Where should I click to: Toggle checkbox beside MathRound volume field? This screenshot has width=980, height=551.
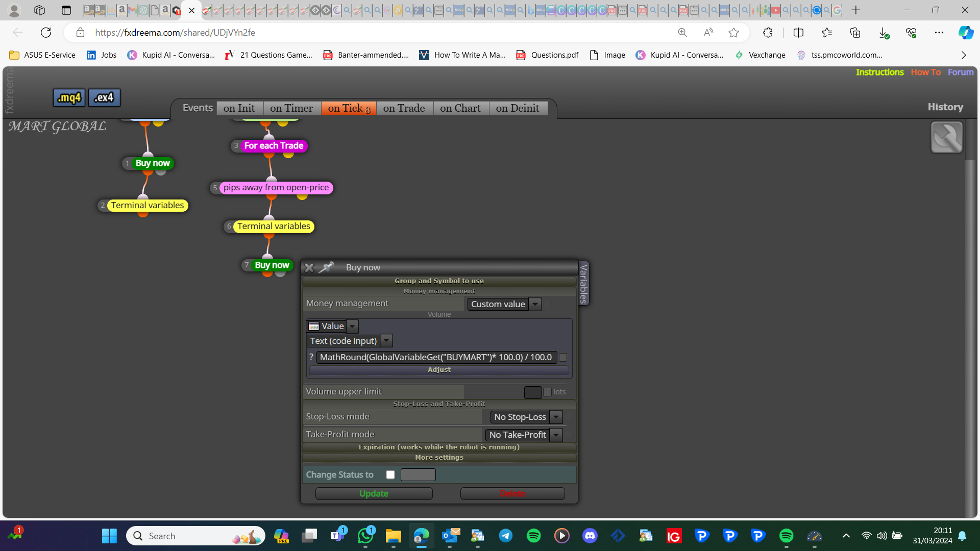pyautogui.click(x=563, y=357)
